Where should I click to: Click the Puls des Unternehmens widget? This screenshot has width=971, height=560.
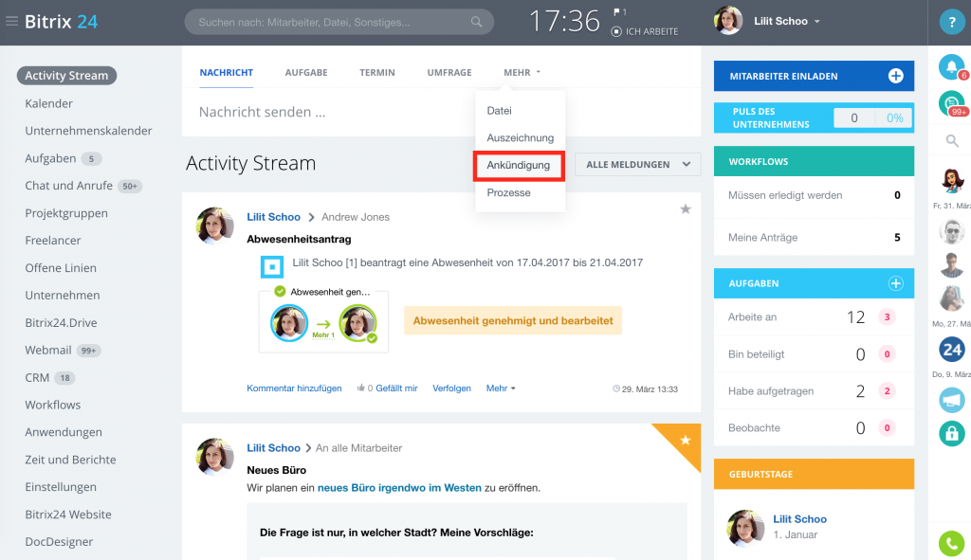tap(814, 117)
